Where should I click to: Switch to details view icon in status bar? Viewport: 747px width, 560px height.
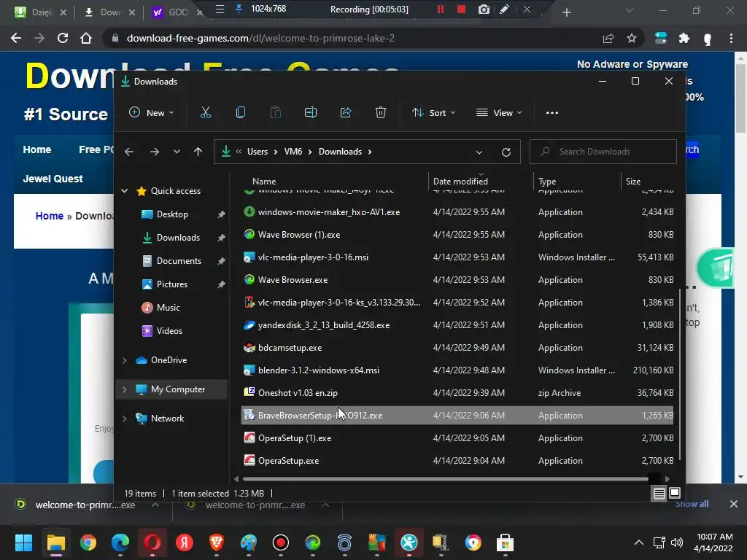[659, 494]
